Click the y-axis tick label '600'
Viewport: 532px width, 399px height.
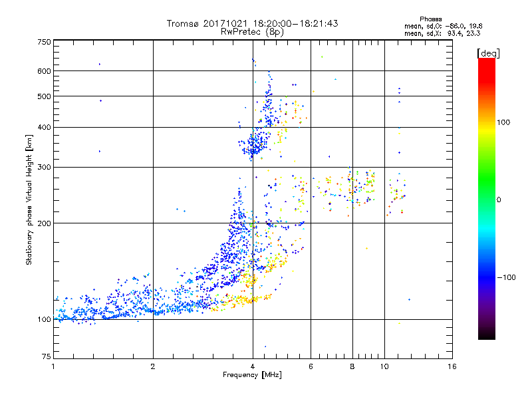(x=44, y=71)
